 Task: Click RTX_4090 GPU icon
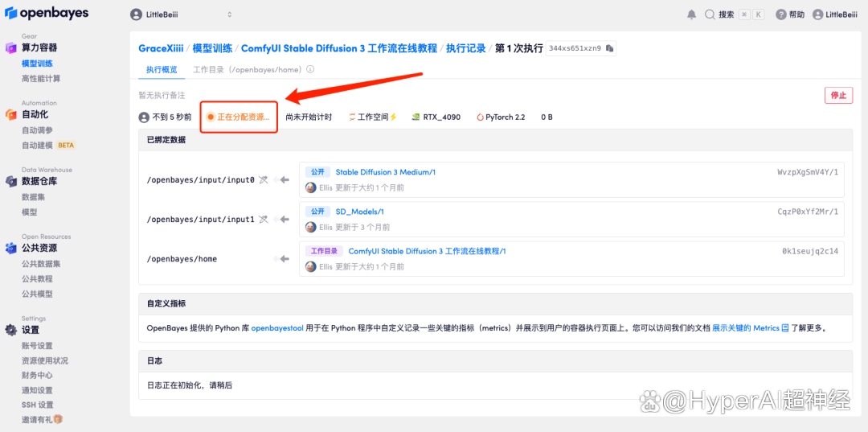[x=416, y=117]
